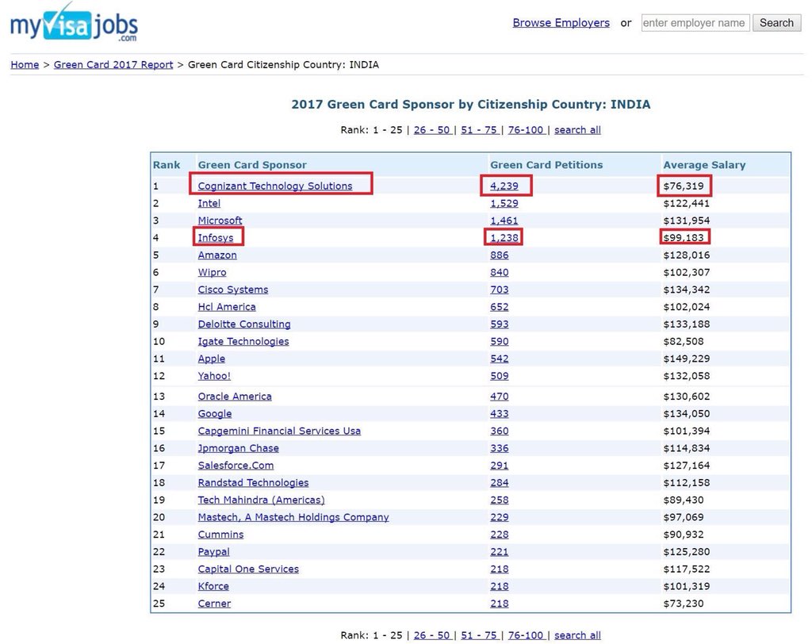Click Jpmorgan Chase's 336 petitions link
The width and height of the screenshot is (812, 644).
[x=500, y=448]
